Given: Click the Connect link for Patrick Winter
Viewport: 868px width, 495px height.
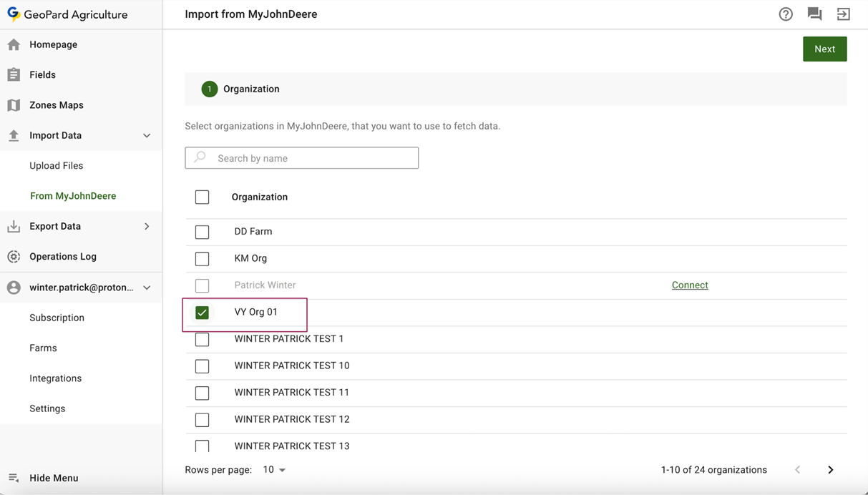Looking at the screenshot, I should [690, 285].
